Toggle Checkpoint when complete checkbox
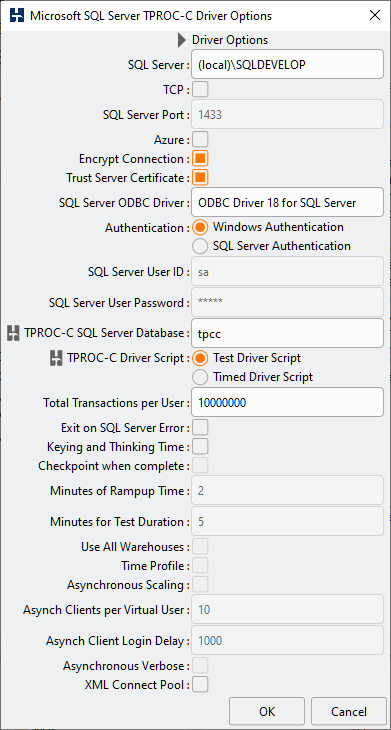 coord(200,465)
